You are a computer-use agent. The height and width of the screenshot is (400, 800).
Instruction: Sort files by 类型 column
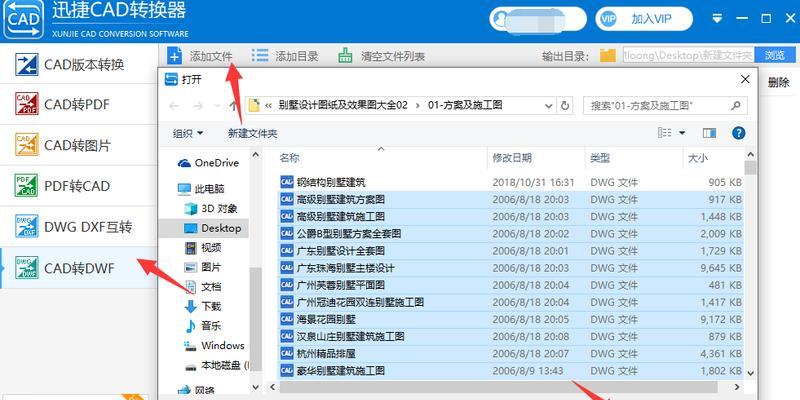click(634, 158)
